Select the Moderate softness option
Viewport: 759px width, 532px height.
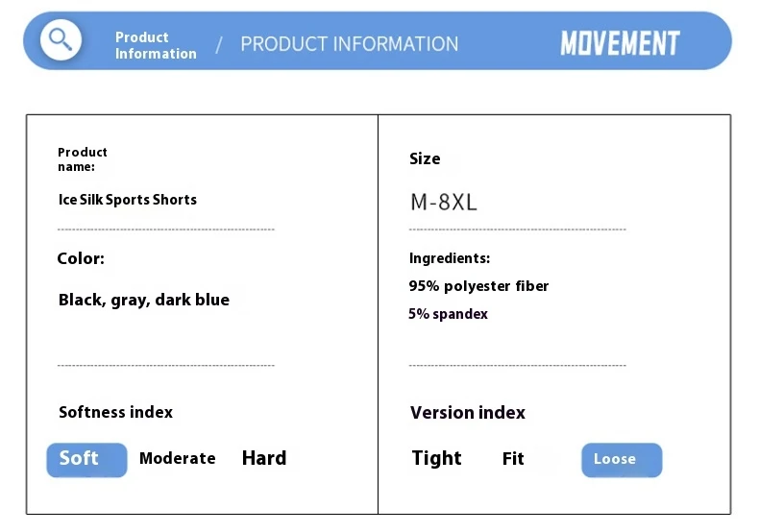177,458
